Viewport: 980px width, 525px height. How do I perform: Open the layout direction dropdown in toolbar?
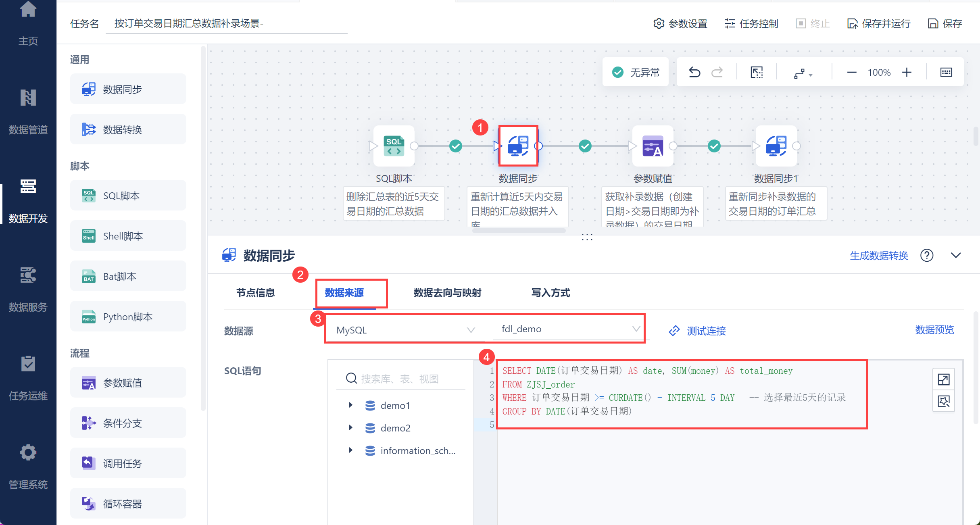click(x=803, y=73)
